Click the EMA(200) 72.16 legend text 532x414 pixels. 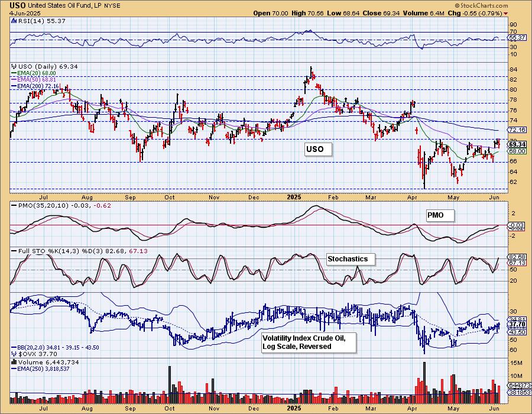point(38,86)
